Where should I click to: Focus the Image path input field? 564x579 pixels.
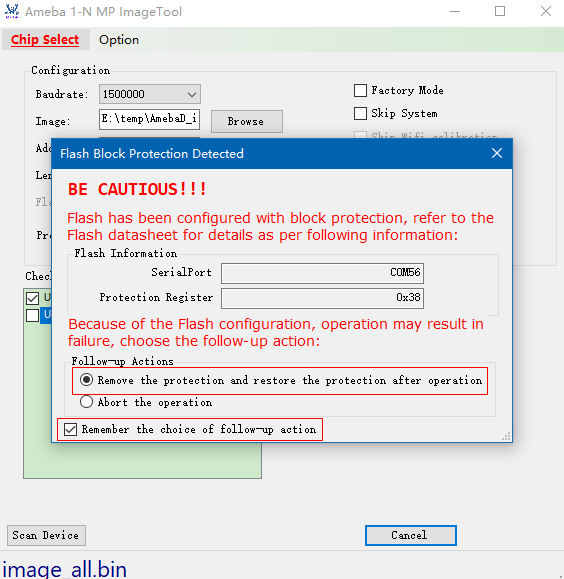(x=150, y=119)
